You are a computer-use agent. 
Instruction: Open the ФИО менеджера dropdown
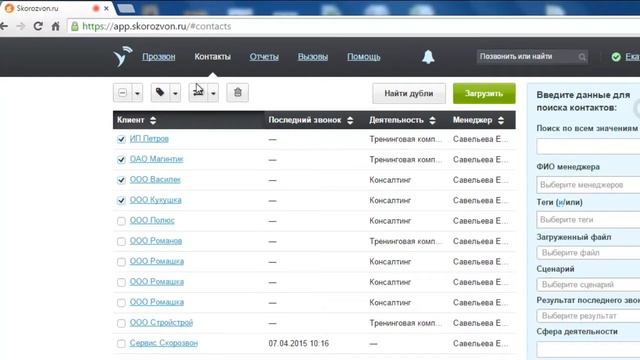click(x=588, y=185)
